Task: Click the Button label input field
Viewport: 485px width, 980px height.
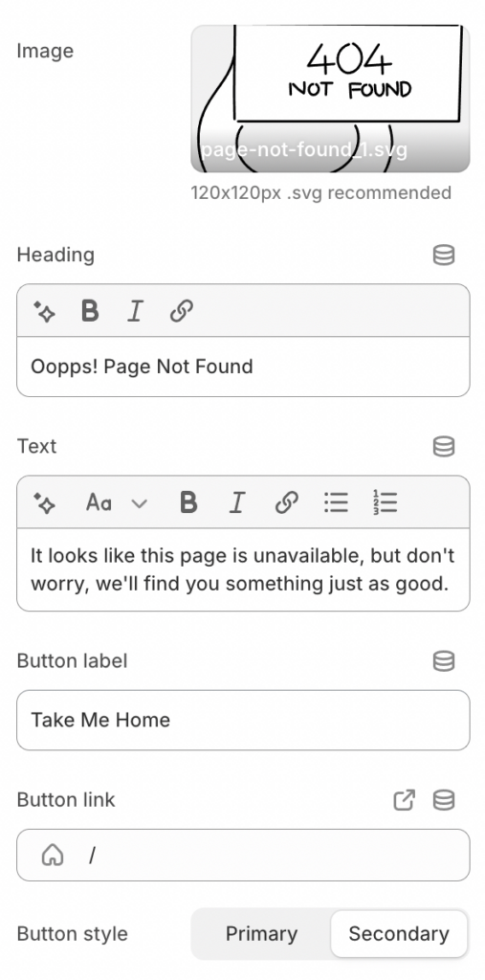Action: pos(243,720)
